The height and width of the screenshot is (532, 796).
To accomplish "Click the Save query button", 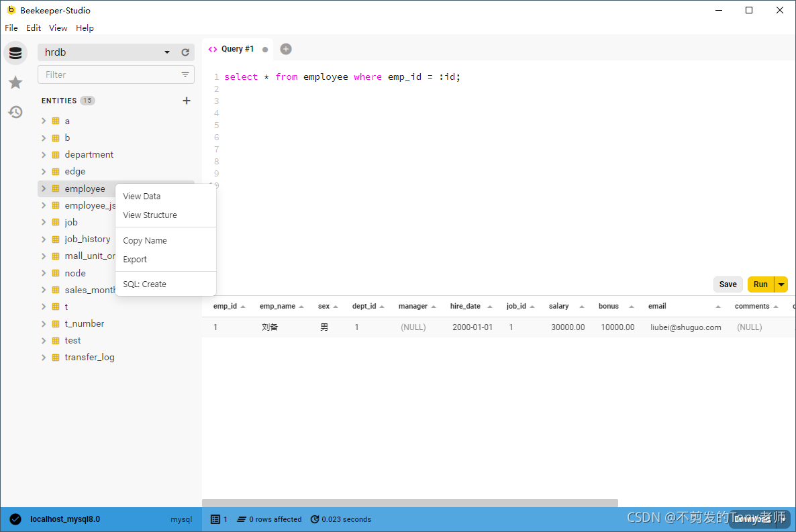I will click(x=728, y=284).
